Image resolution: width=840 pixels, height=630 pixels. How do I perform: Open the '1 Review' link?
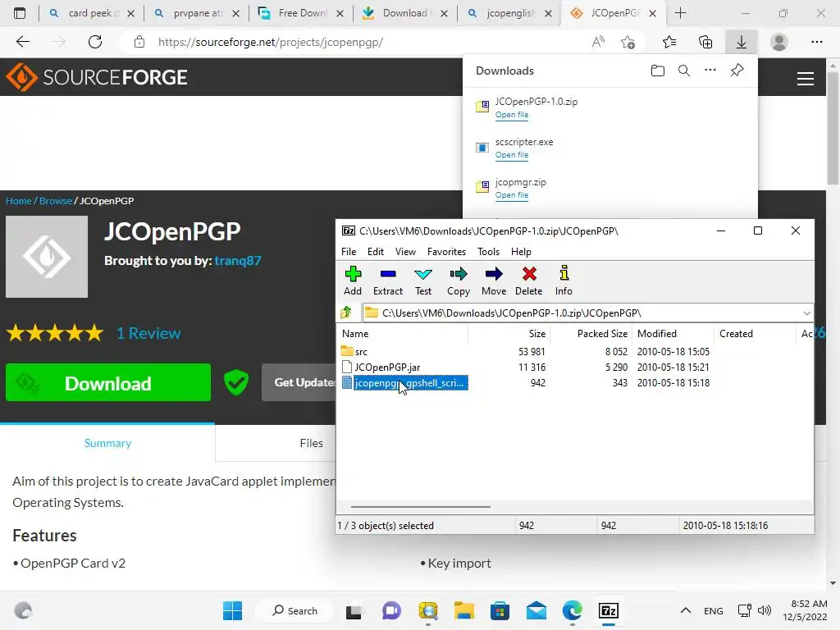pyautogui.click(x=148, y=333)
